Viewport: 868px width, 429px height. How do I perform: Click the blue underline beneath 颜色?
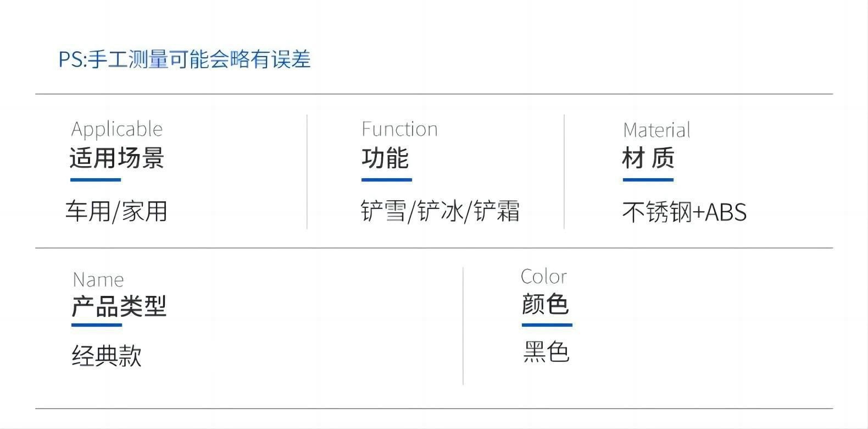(547, 324)
